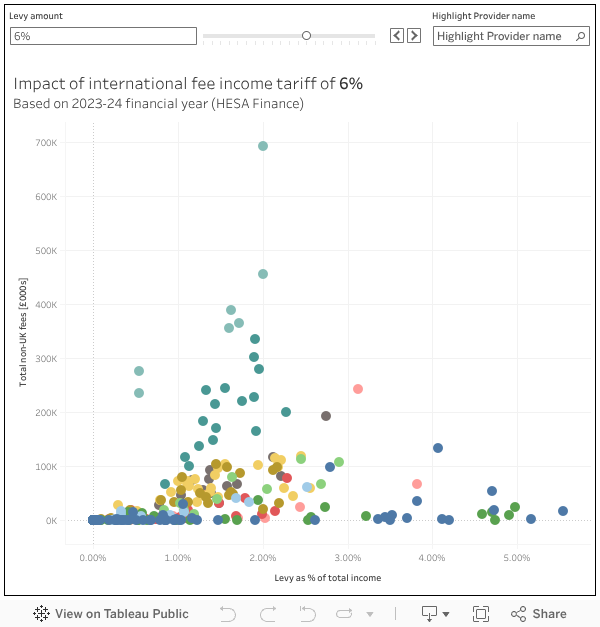Click the Revert icon in toolbar
The height and width of the screenshot is (627, 600).
click(308, 614)
